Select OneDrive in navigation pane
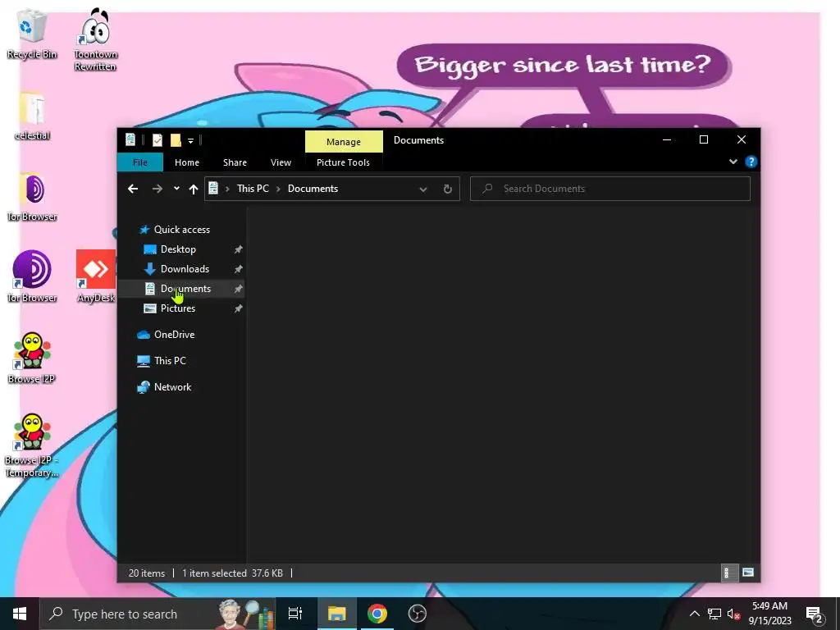The image size is (840, 630). pyautogui.click(x=174, y=335)
